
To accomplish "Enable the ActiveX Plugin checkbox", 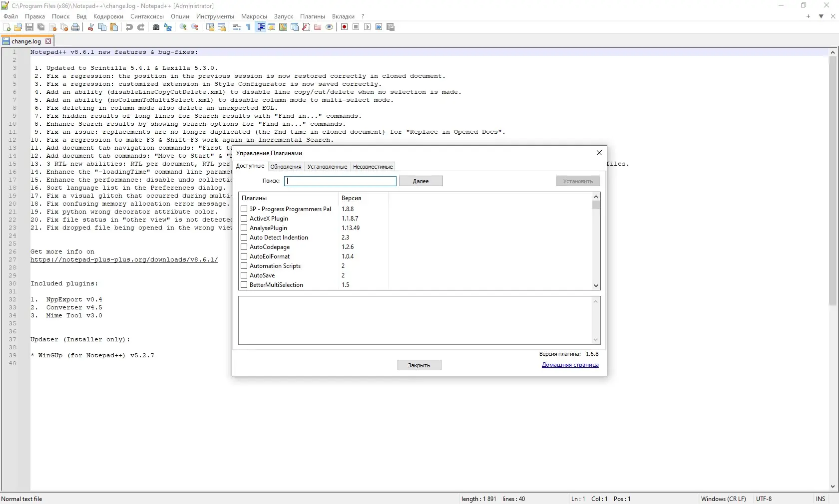I will point(244,219).
